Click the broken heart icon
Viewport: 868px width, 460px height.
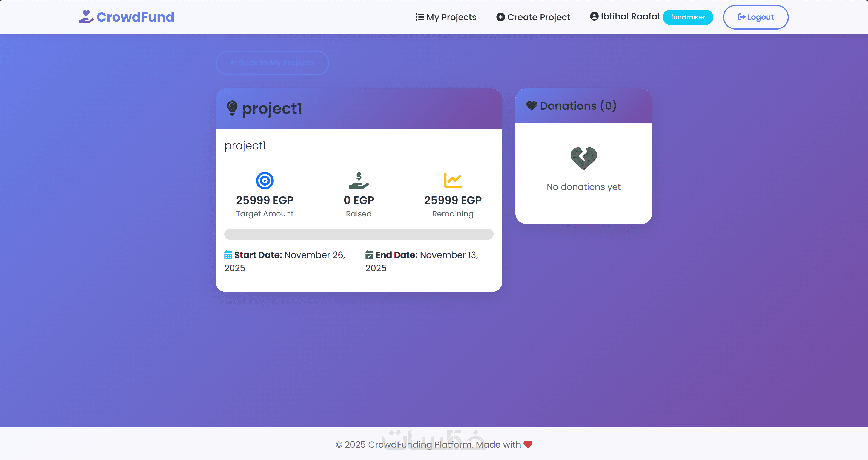click(x=584, y=158)
